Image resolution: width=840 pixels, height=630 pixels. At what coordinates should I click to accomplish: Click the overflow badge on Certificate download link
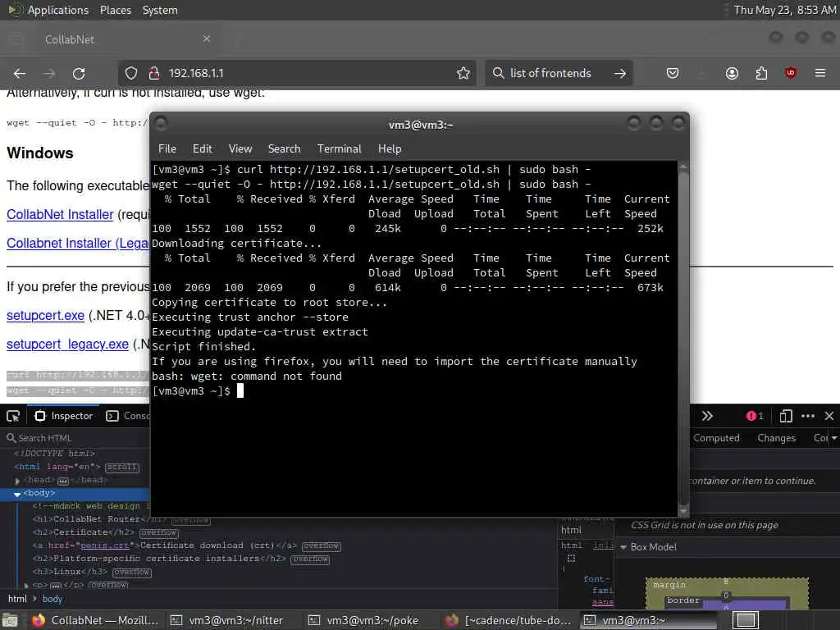(322, 546)
